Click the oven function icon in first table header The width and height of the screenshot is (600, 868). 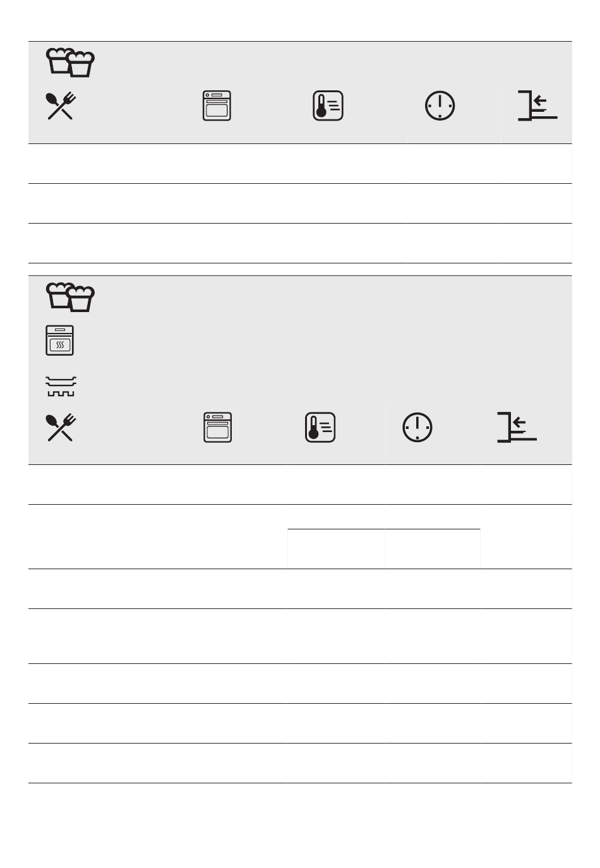pos(217,105)
